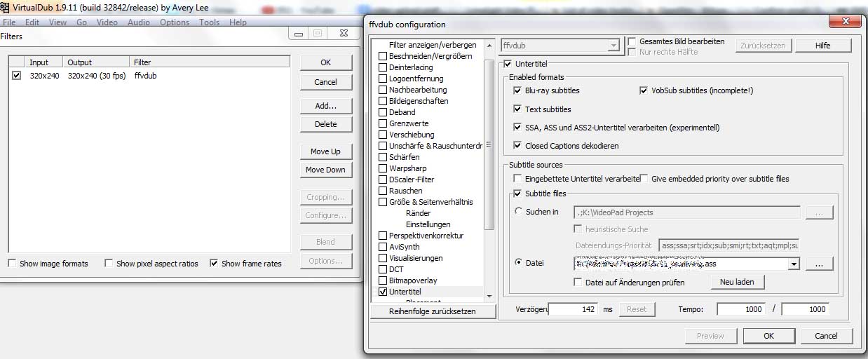Enable the Nachbearbeitung filter checkbox
The height and width of the screenshot is (359, 868).
[x=383, y=90]
